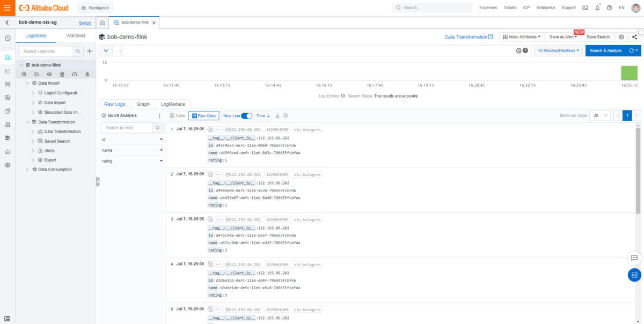Open the Cloud Shell terminal icon

(x=585, y=8)
